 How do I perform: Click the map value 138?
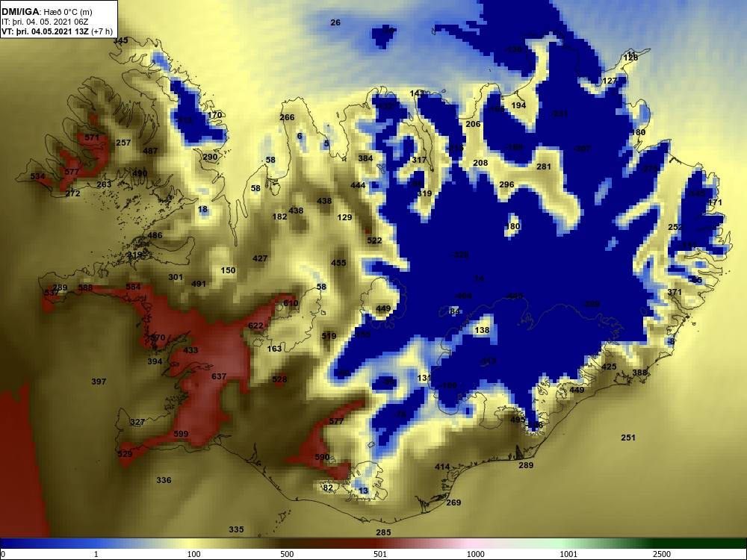[x=482, y=330]
